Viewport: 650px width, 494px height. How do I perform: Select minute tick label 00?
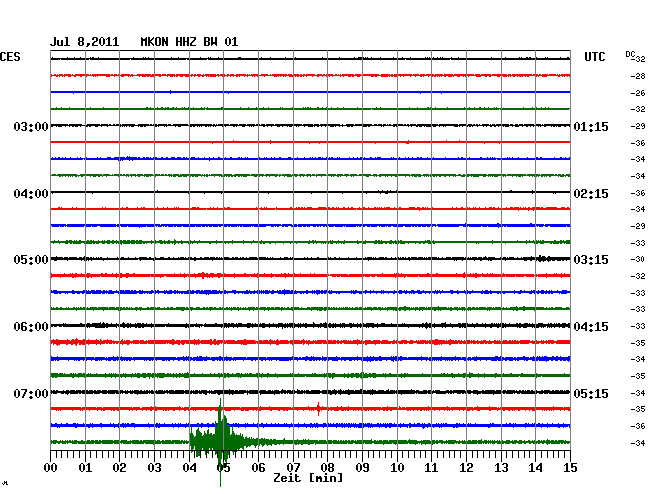[51, 468]
